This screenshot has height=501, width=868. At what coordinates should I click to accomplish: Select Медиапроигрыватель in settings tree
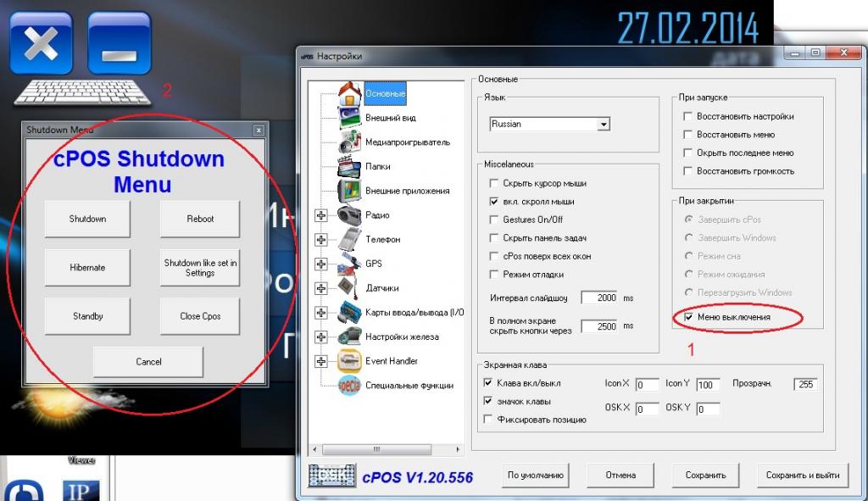408,142
